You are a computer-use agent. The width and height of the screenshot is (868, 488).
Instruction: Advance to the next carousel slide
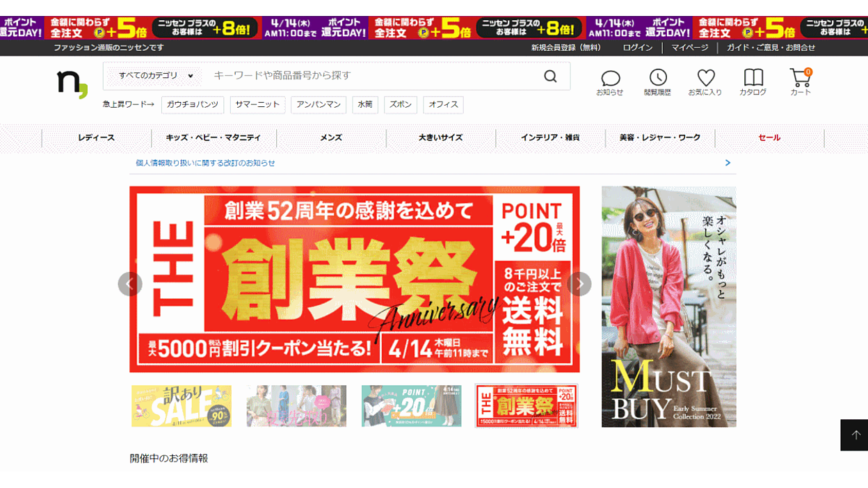[x=579, y=284]
